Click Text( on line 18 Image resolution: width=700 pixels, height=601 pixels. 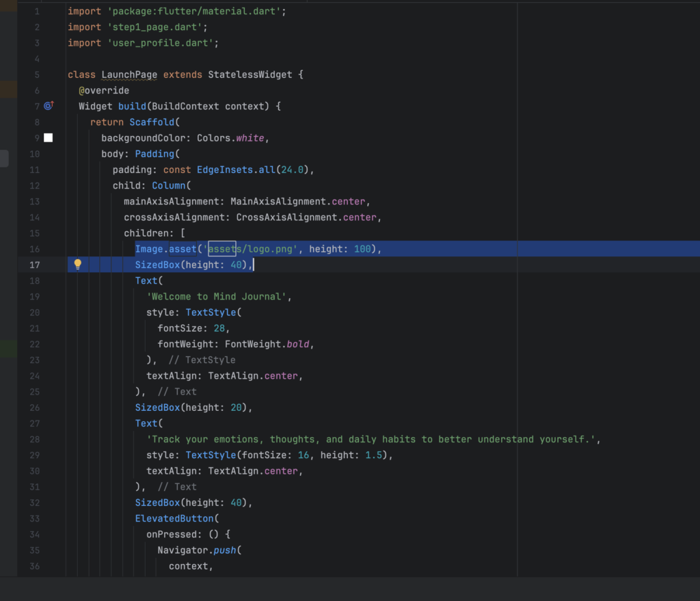point(149,281)
